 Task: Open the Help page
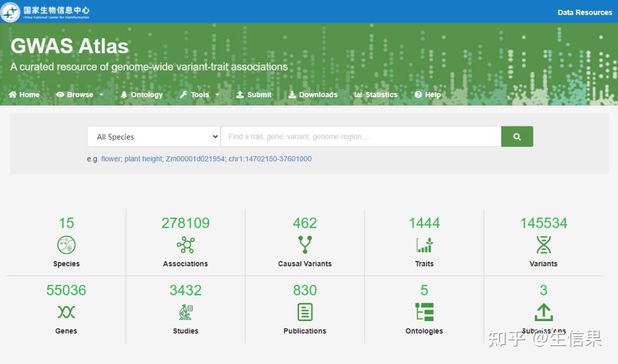pyautogui.click(x=427, y=94)
